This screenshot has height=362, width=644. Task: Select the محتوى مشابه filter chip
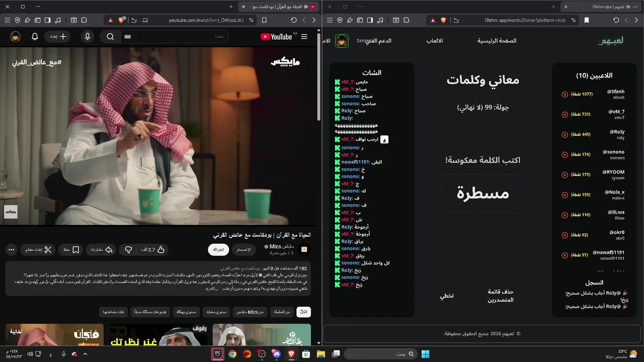click(216, 312)
